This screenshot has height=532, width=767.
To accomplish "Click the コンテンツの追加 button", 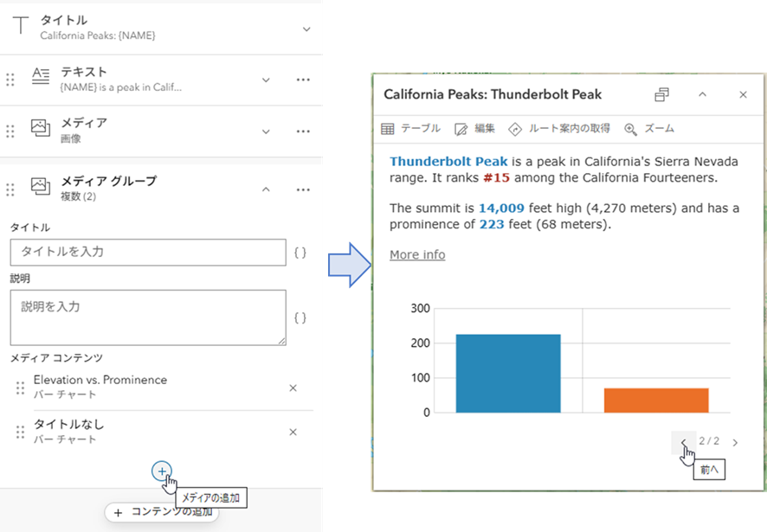I will 162,512.
